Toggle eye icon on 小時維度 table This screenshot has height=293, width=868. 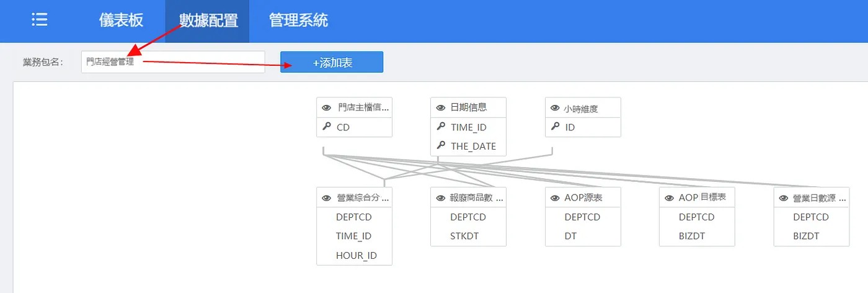[x=555, y=108]
